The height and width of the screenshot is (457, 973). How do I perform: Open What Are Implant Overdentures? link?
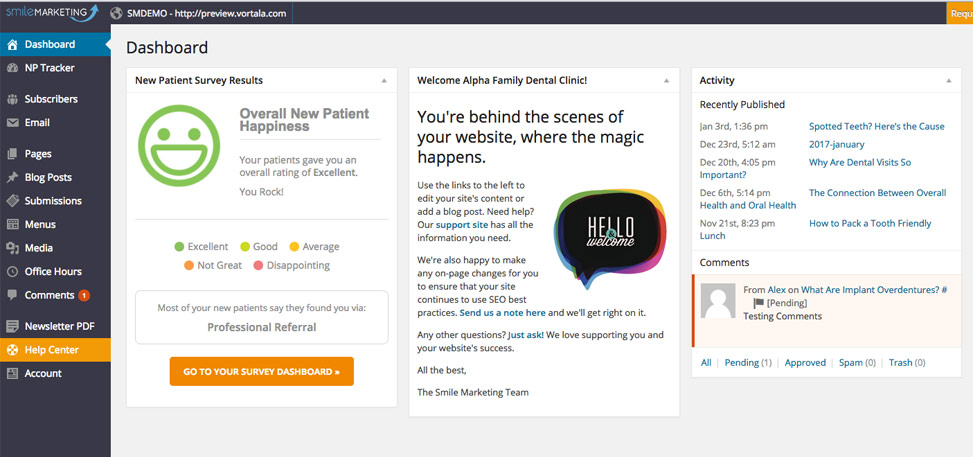[x=869, y=290]
